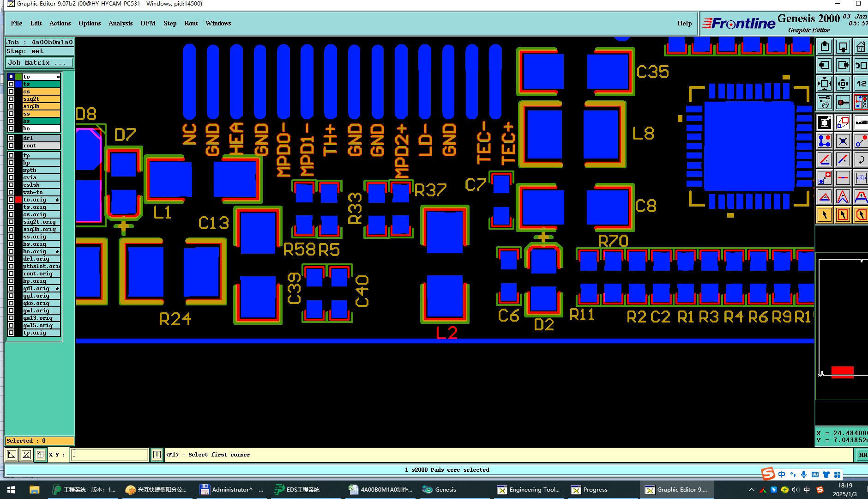868x499 pixels.
Task: Click the grid snap icon left of X Y
Action: click(41, 455)
